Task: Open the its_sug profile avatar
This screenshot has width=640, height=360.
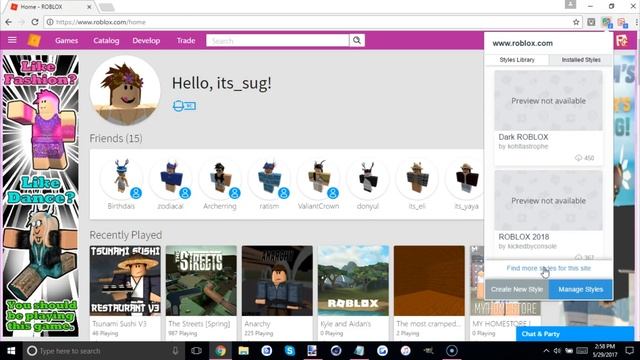Action: [x=125, y=91]
